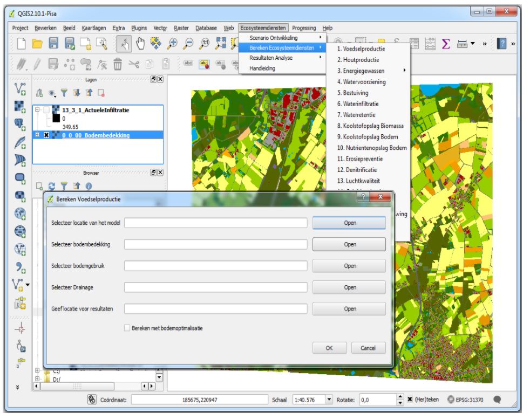The image size is (530, 420).
Task: Activate the Zoom In tool
Action: pyautogui.click(x=173, y=43)
